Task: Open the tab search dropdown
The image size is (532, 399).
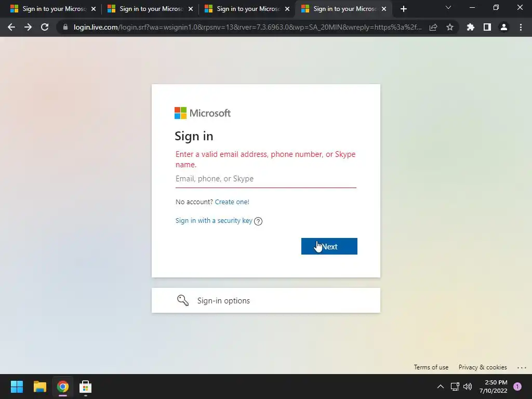Action: point(448,7)
